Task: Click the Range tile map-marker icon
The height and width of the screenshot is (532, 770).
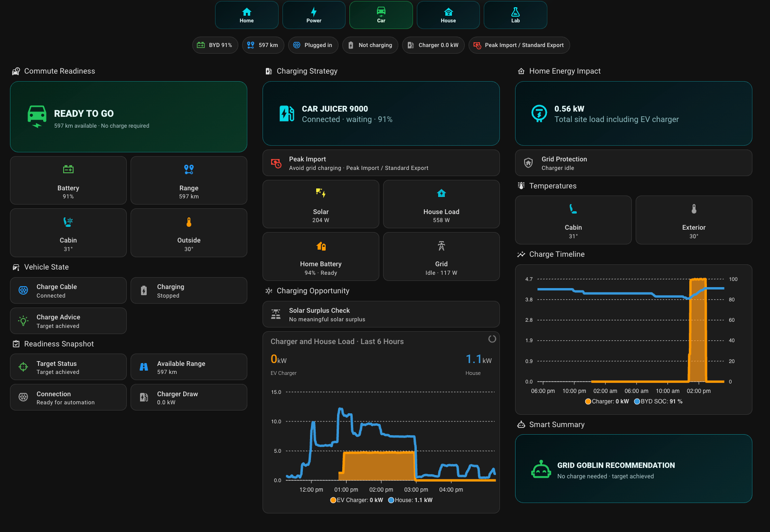Action: tap(189, 169)
